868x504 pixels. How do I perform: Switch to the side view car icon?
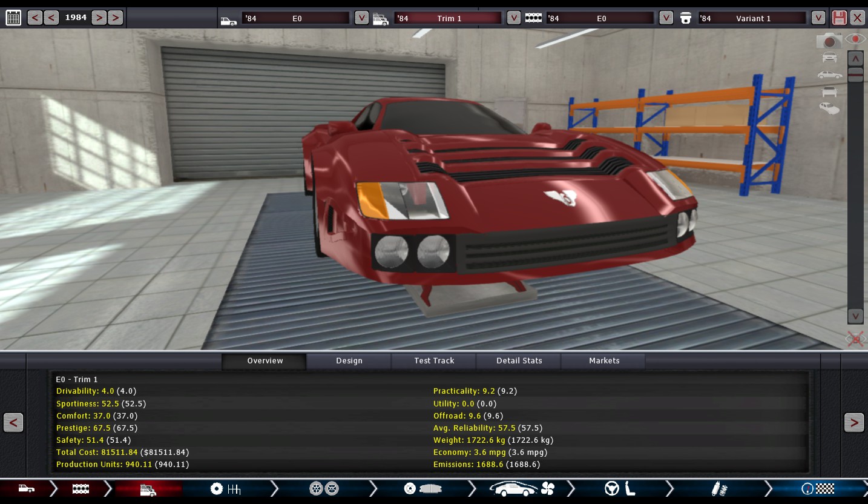[x=829, y=75]
